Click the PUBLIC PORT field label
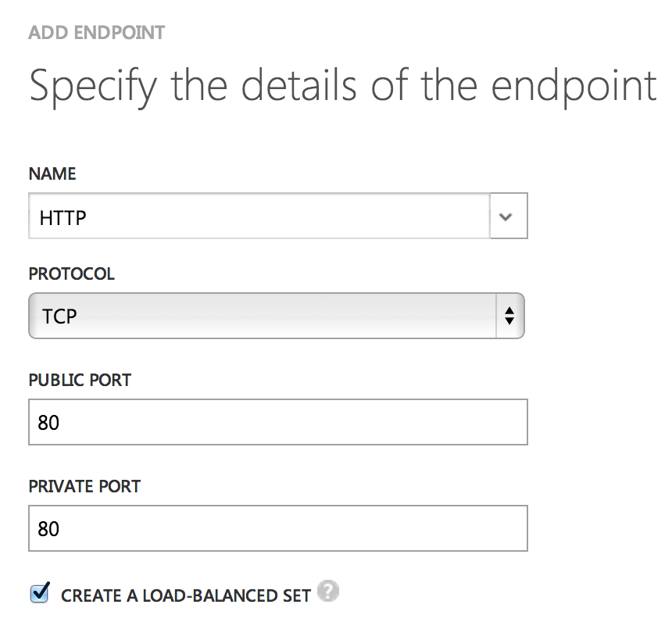 (x=80, y=381)
